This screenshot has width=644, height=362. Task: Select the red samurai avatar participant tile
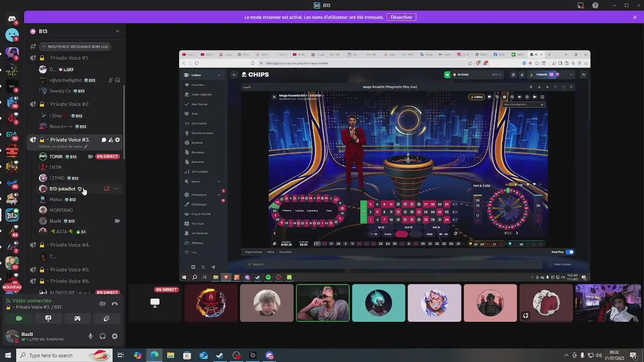pyautogui.click(x=211, y=303)
